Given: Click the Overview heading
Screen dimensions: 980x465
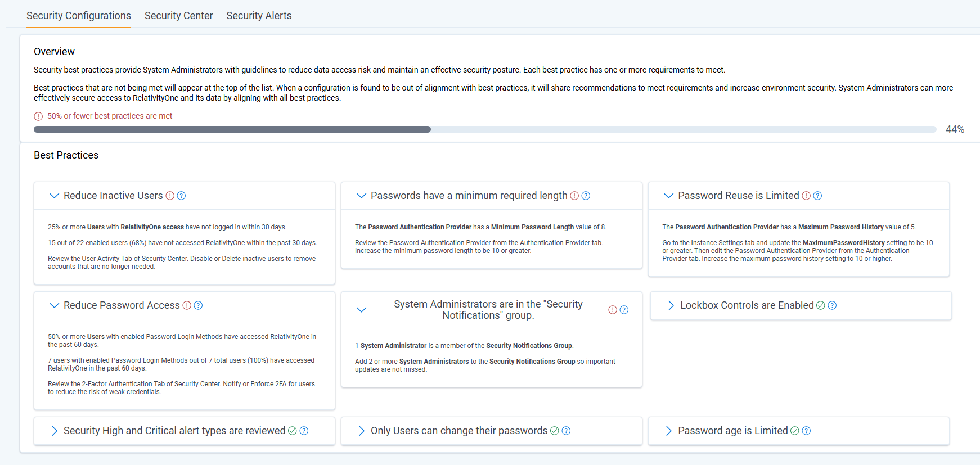Looking at the screenshot, I should (x=54, y=52).
